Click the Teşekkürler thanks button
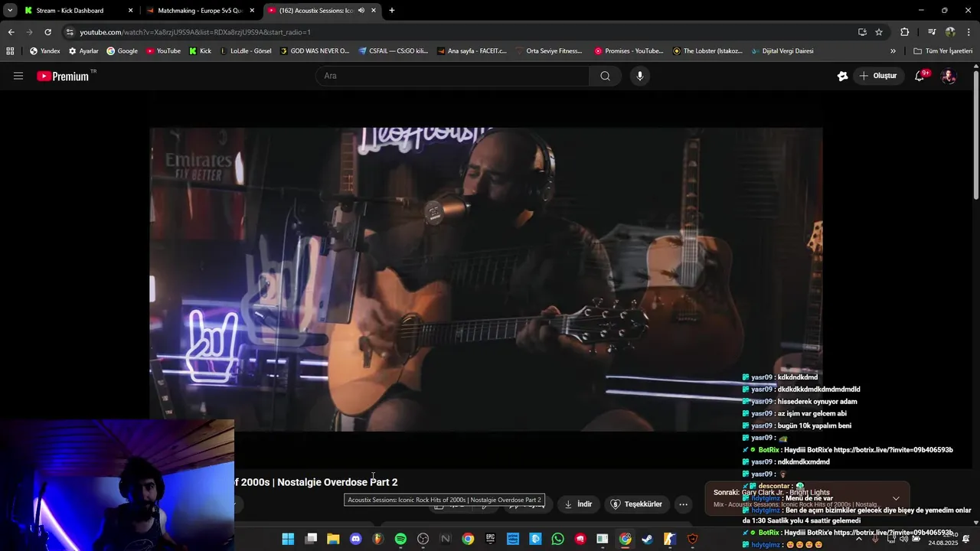The width and height of the screenshot is (980, 551). point(635,504)
